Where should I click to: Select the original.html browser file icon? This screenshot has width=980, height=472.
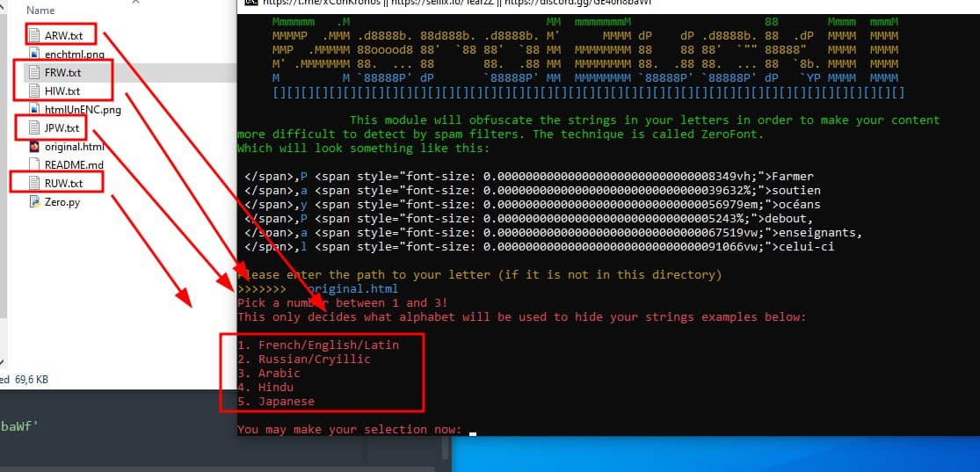[35, 147]
